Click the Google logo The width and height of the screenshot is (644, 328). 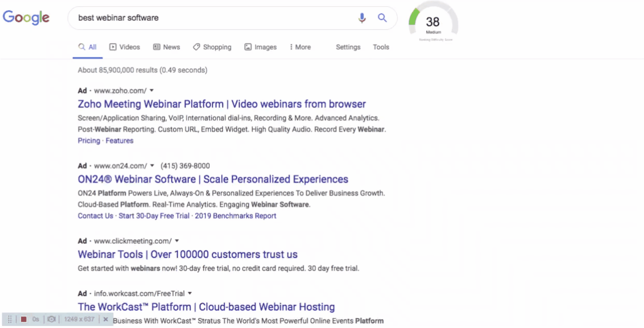click(26, 18)
